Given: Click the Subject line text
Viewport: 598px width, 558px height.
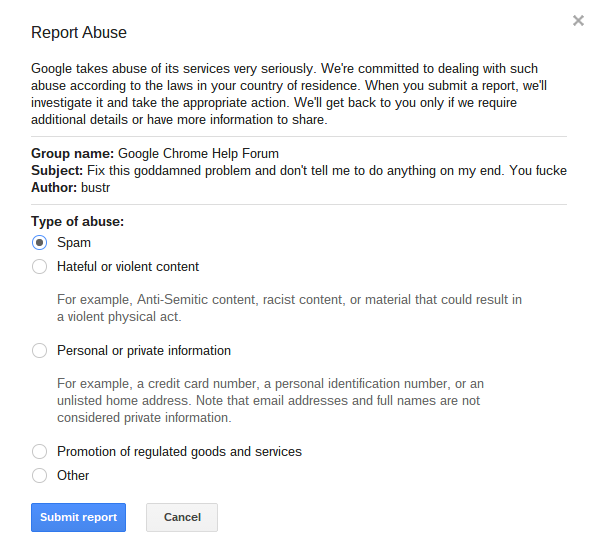Looking at the screenshot, I should pyautogui.click(x=299, y=170).
